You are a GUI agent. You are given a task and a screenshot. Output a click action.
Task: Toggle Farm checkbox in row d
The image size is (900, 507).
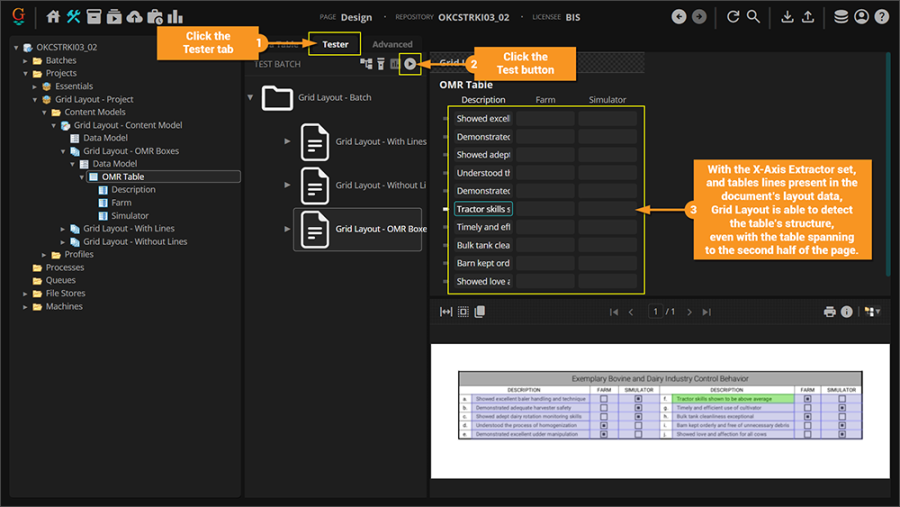click(604, 426)
